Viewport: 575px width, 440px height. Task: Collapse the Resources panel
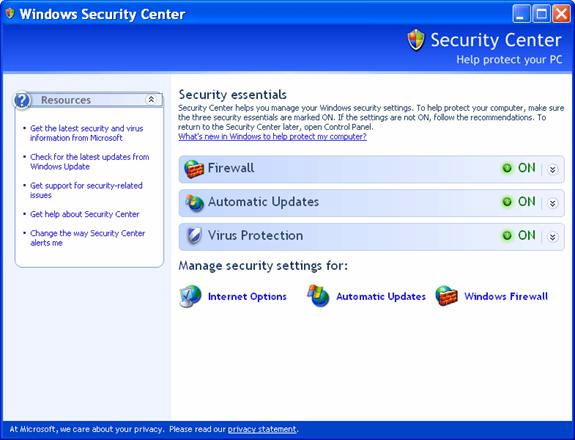coord(151,99)
